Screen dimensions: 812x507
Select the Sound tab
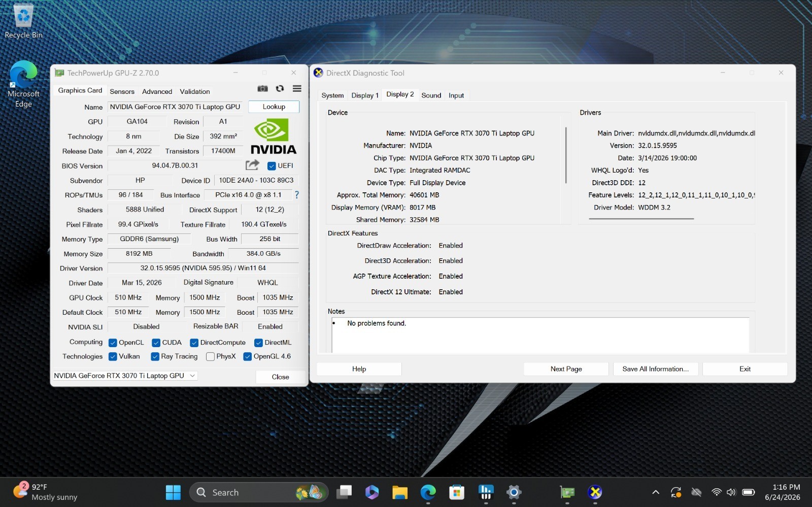(431, 95)
